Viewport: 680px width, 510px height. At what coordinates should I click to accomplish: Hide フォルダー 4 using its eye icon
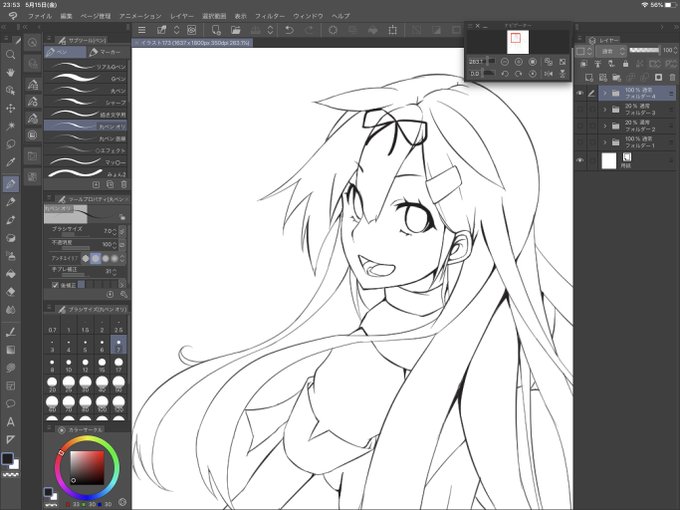pyautogui.click(x=580, y=93)
